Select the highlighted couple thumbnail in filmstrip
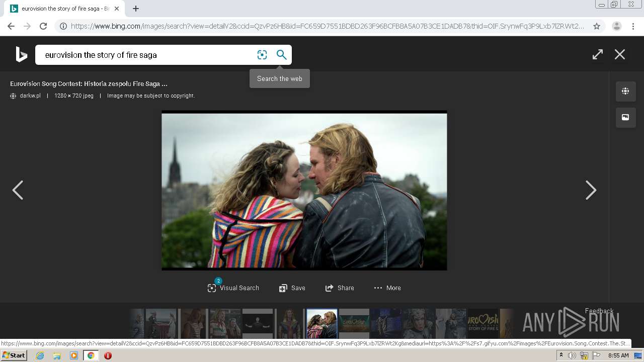Screen dimensions: 644x362 tap(322, 323)
